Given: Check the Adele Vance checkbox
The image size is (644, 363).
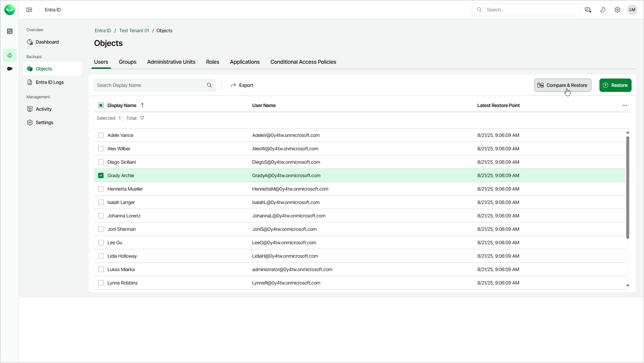Looking at the screenshot, I should 101,135.
